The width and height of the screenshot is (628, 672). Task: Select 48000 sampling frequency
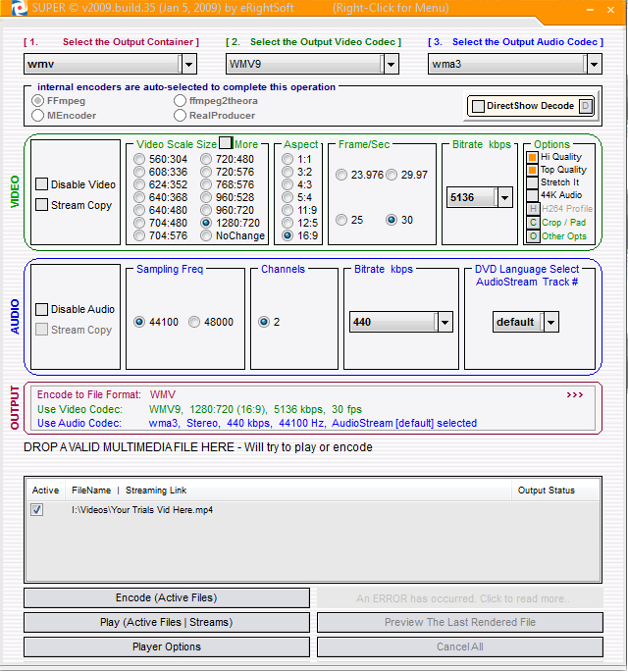194,322
